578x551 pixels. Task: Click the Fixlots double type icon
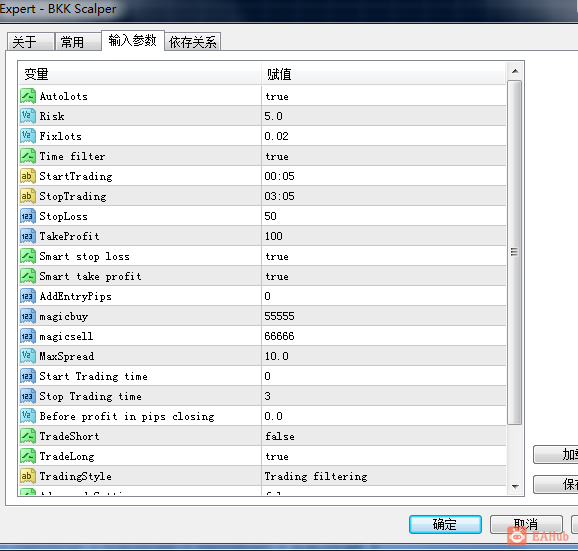point(28,136)
